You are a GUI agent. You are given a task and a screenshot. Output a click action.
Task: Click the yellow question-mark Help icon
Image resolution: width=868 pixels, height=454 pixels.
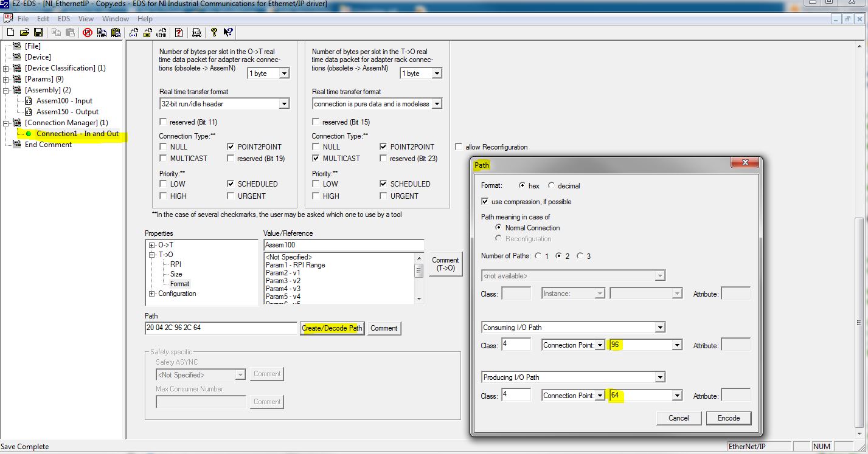click(214, 32)
